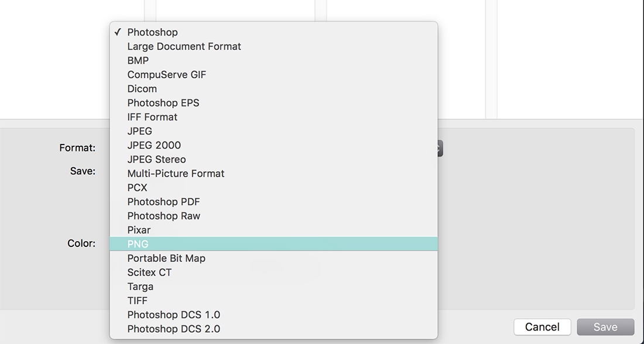Image resolution: width=644 pixels, height=344 pixels.
Task: Choose JPEG Stereo format
Action: [273, 159]
